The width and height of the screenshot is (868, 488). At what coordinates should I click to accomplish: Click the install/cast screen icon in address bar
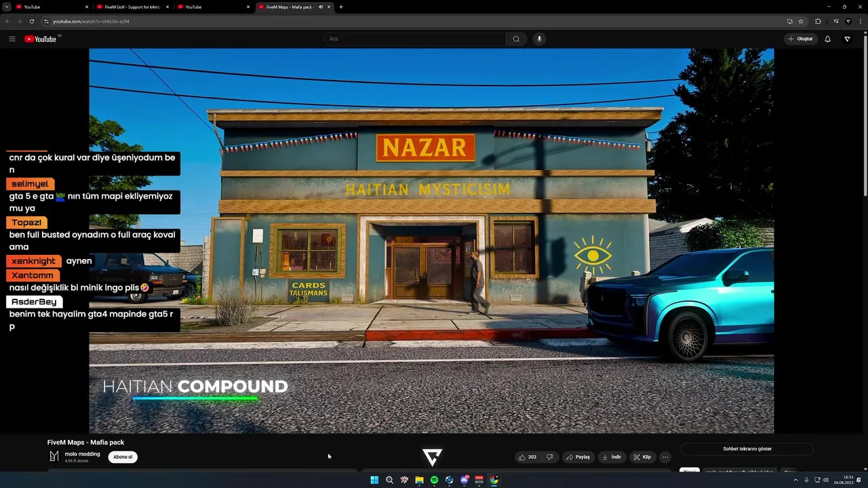click(790, 21)
